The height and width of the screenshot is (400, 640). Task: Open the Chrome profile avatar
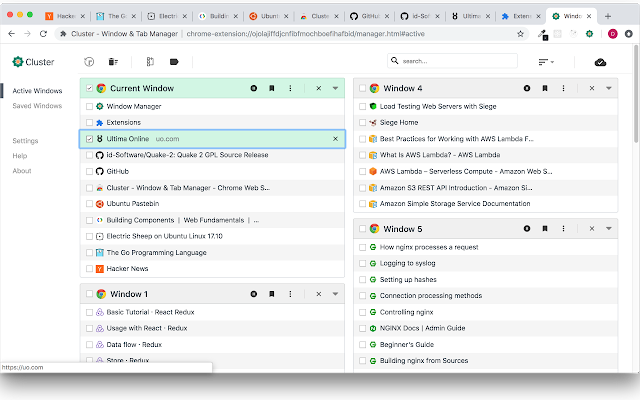(x=612, y=34)
